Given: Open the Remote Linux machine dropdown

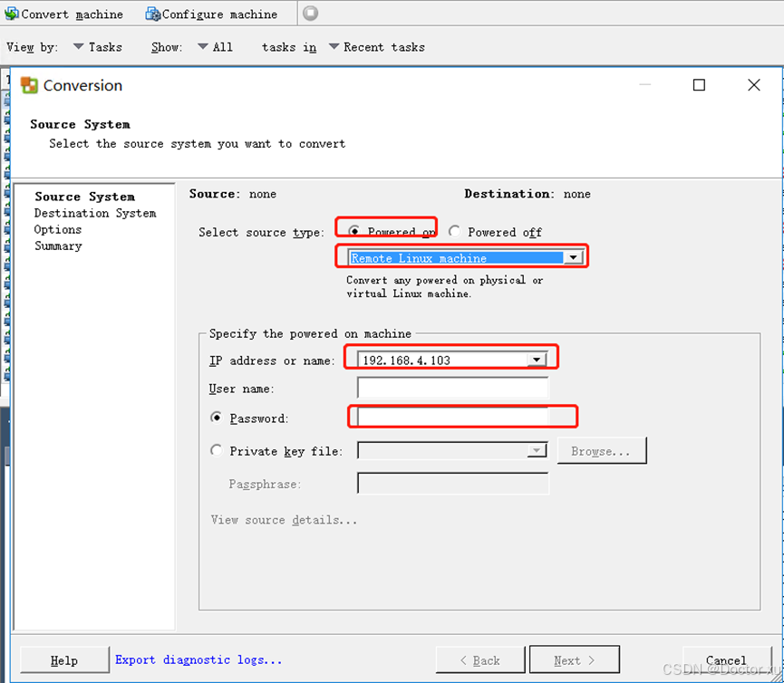Looking at the screenshot, I should click(x=573, y=258).
